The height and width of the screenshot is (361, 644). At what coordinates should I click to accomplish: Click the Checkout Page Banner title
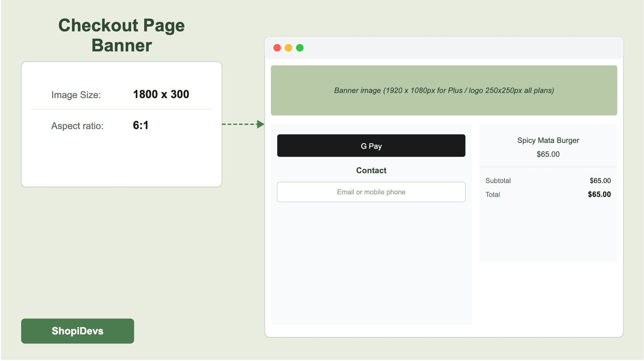coord(122,35)
